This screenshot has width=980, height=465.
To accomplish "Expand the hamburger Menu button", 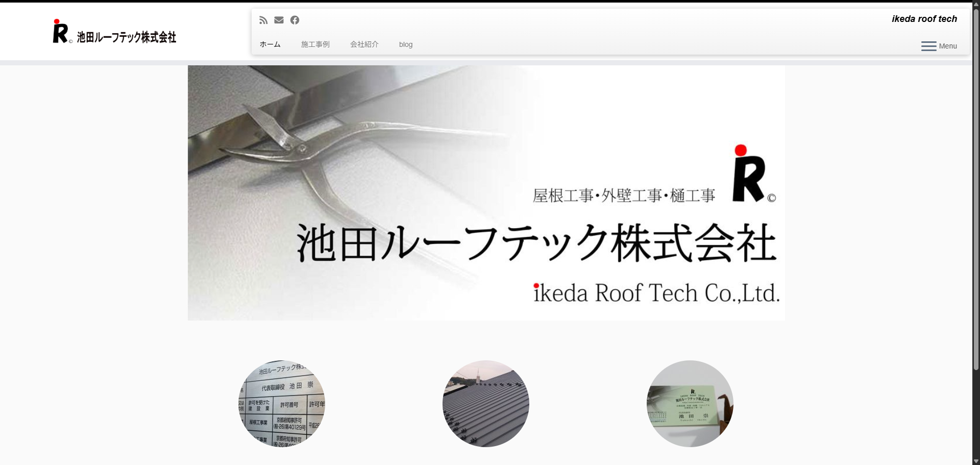I will 938,46.
